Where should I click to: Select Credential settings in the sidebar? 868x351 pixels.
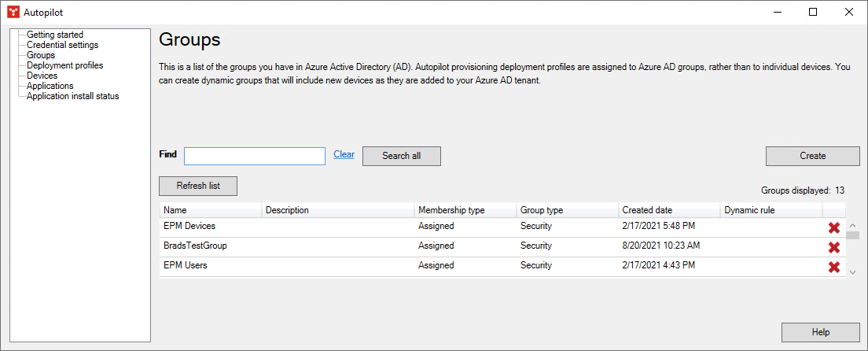point(62,45)
